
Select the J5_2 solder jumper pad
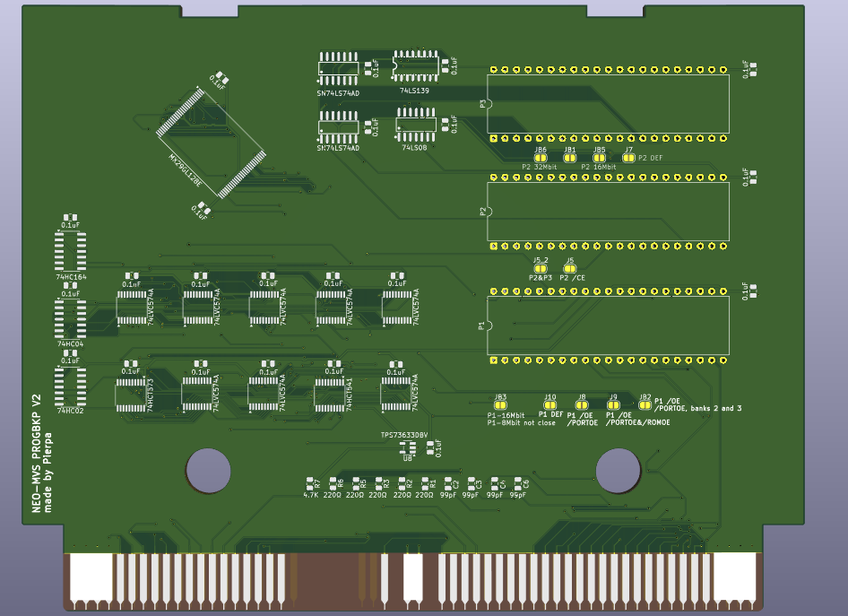[541, 268]
